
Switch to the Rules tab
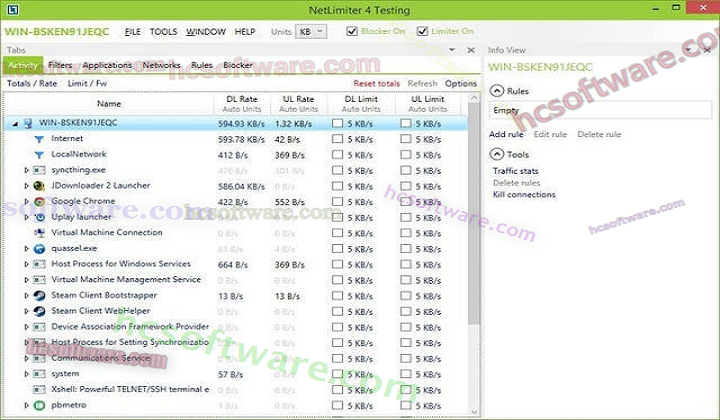pyautogui.click(x=202, y=65)
